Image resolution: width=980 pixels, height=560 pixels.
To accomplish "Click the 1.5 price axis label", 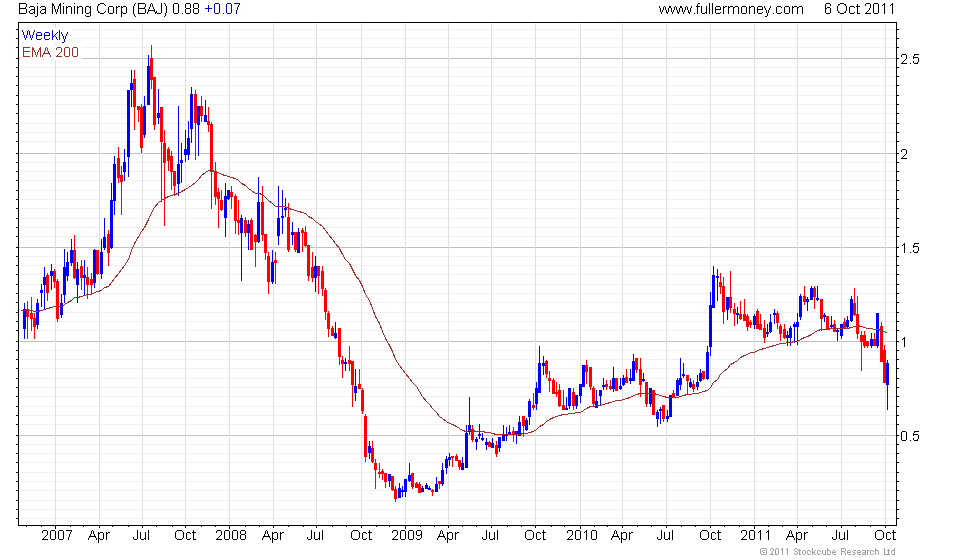I will click(909, 248).
